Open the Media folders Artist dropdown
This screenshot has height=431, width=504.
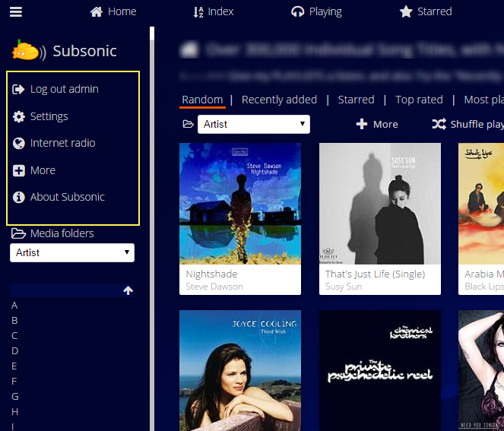(x=72, y=252)
